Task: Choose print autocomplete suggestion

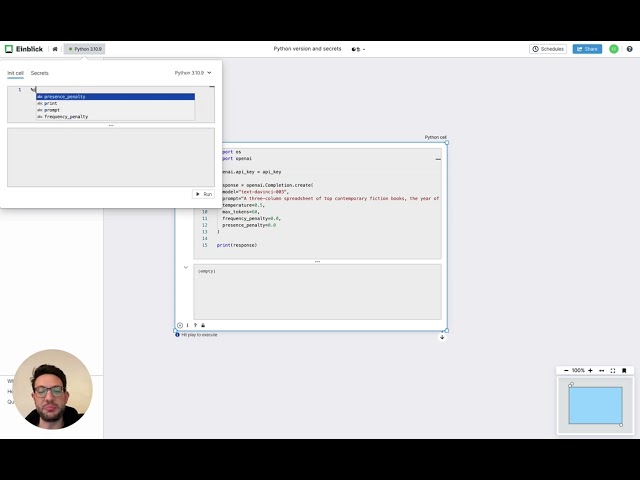Action: tap(116, 103)
